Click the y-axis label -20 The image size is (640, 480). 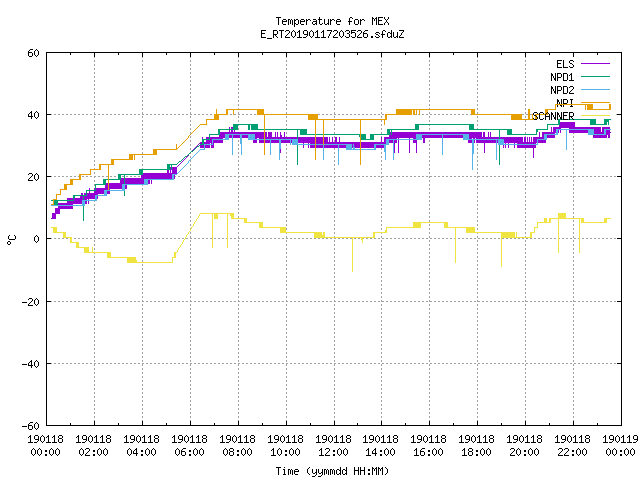(31, 302)
